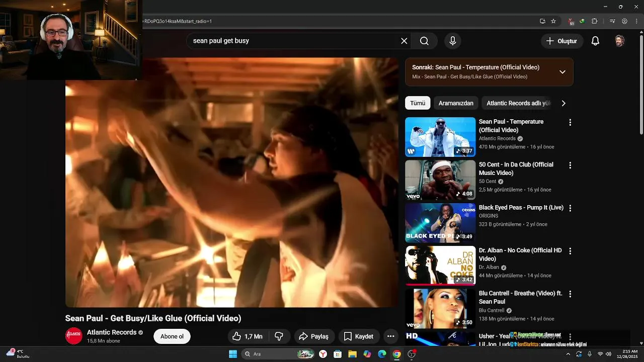Expand the Sonraki mix playlist panel chevron
Screen dimensions: 644x362
562,72
